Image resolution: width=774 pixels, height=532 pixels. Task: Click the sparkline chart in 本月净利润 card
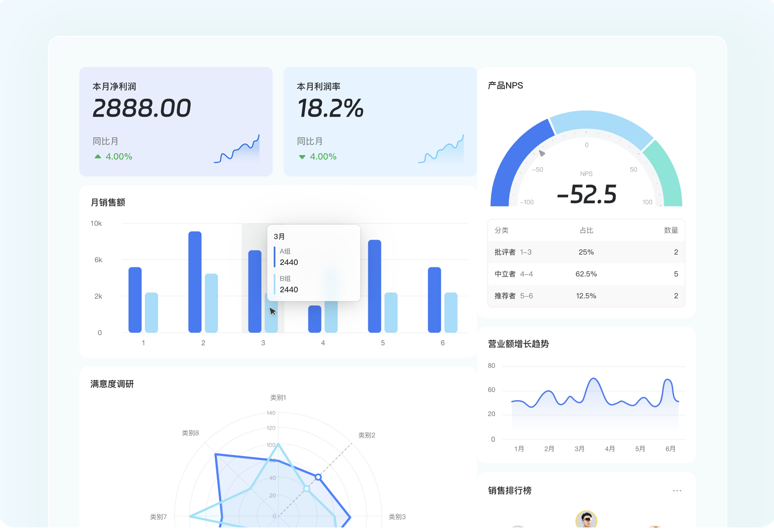pyautogui.click(x=237, y=149)
